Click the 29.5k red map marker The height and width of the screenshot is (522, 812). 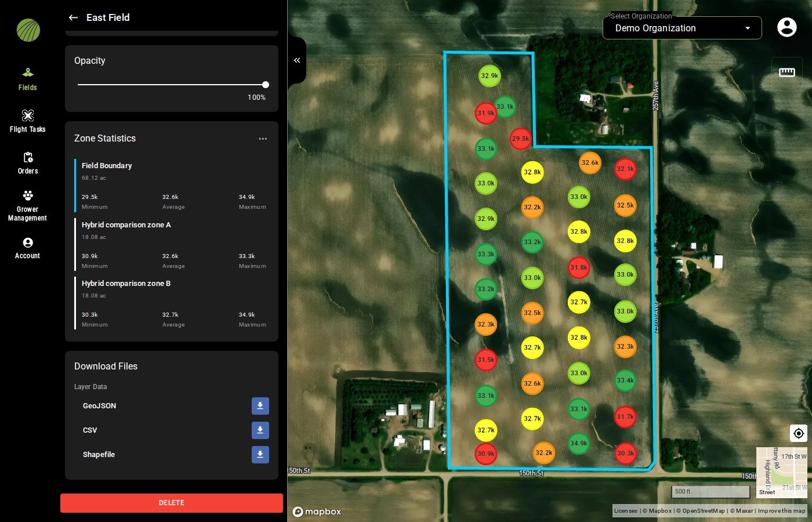(x=520, y=139)
